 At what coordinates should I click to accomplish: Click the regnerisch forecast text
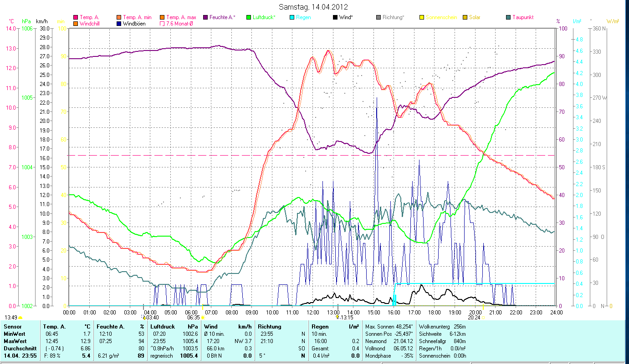[x=162, y=356]
